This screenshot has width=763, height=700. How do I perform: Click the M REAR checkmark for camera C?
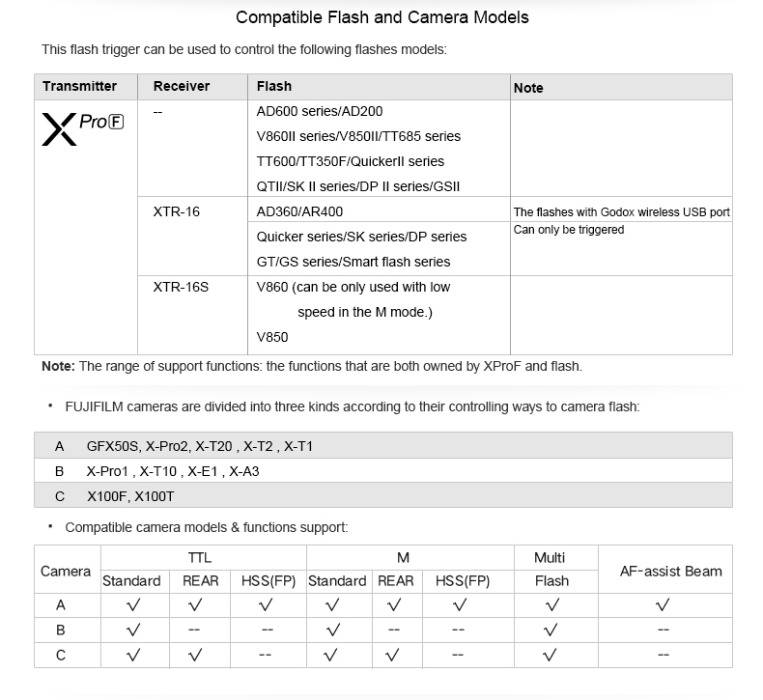click(x=394, y=656)
